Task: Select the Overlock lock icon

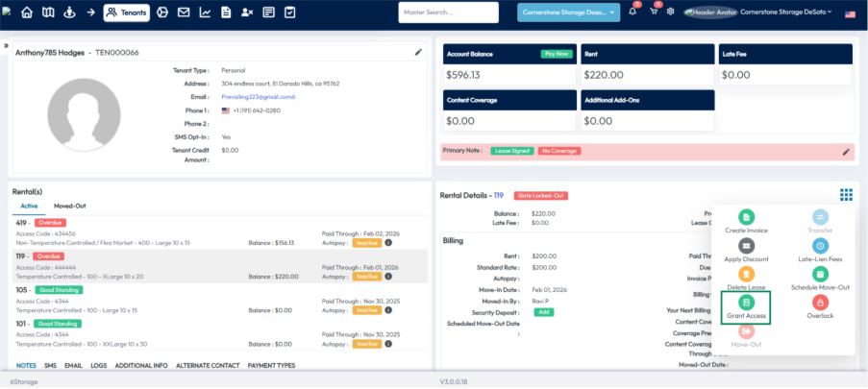Action: point(820,303)
